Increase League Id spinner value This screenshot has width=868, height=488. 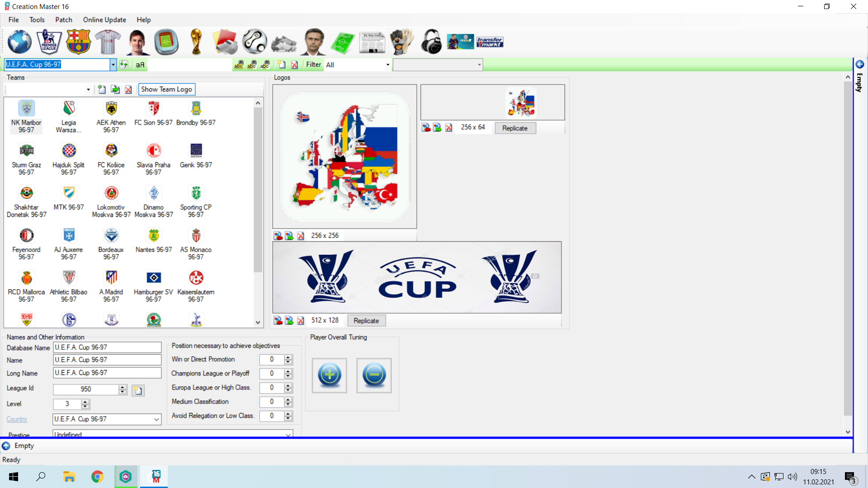123,387
